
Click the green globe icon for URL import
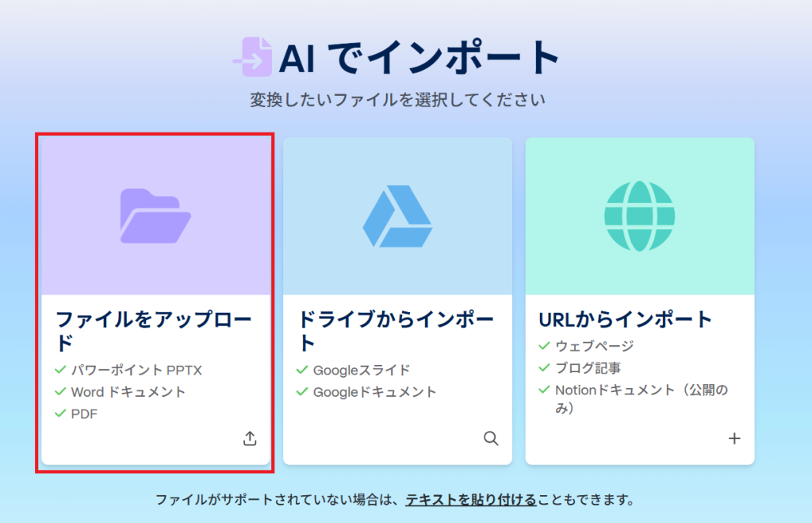640,216
